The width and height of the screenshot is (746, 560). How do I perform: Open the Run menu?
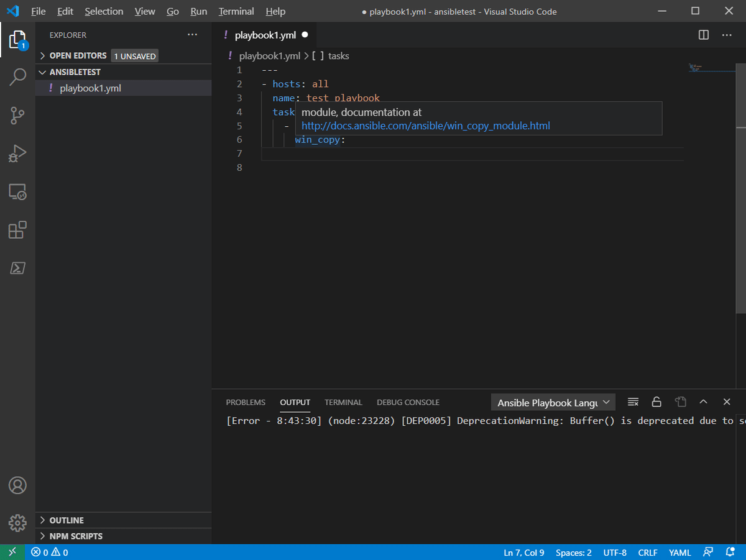[199, 11]
